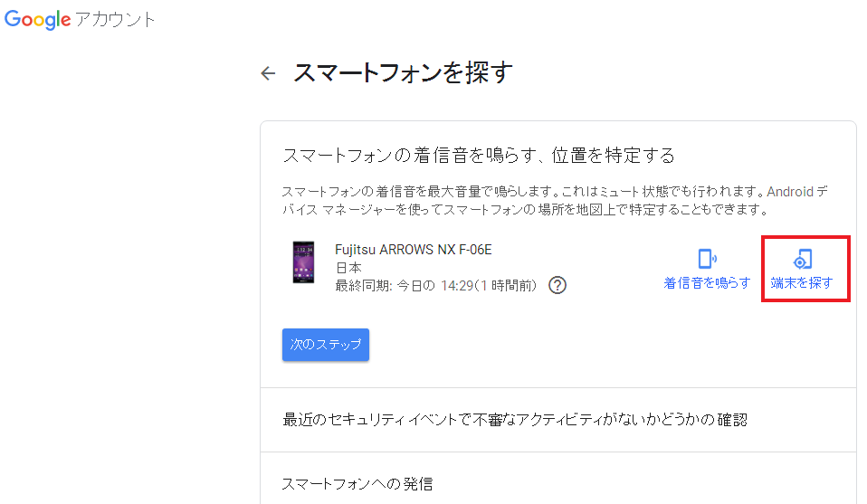The height and width of the screenshot is (504, 867).
Task: Click the アカウント label in the header
Action: pos(117,20)
